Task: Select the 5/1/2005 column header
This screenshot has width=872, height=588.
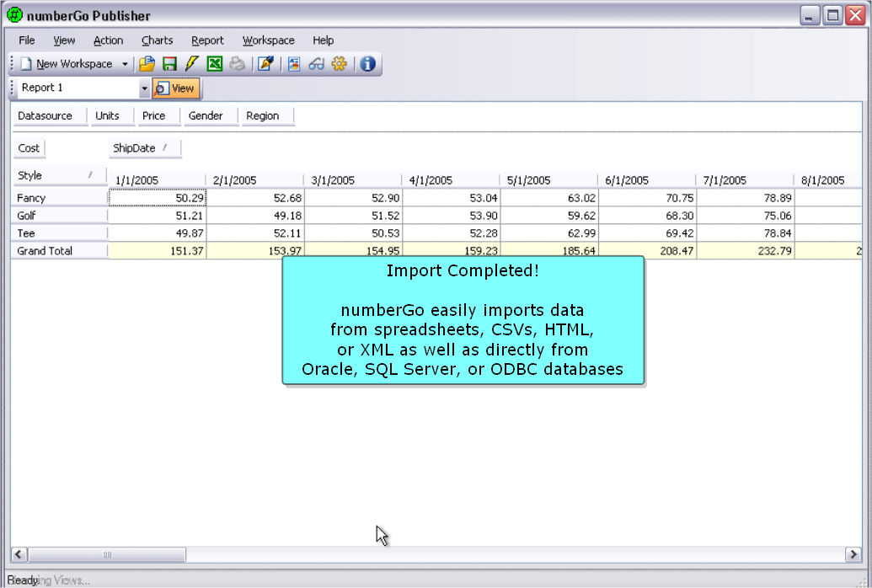Action: [x=548, y=180]
